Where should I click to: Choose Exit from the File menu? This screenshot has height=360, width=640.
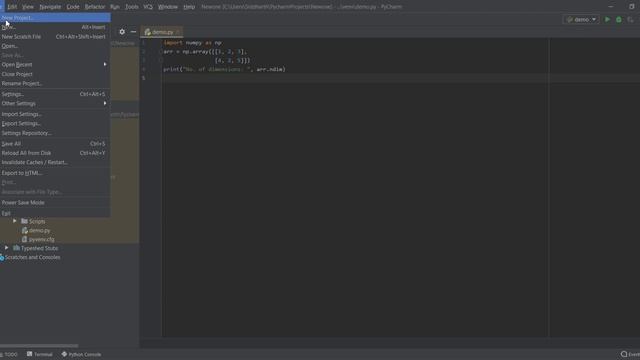point(55,213)
